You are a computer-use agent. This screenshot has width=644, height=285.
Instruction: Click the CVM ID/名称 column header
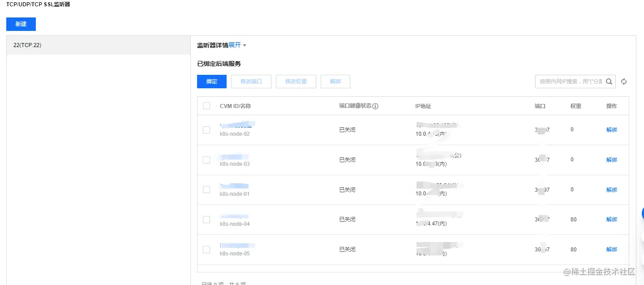pyautogui.click(x=235, y=106)
